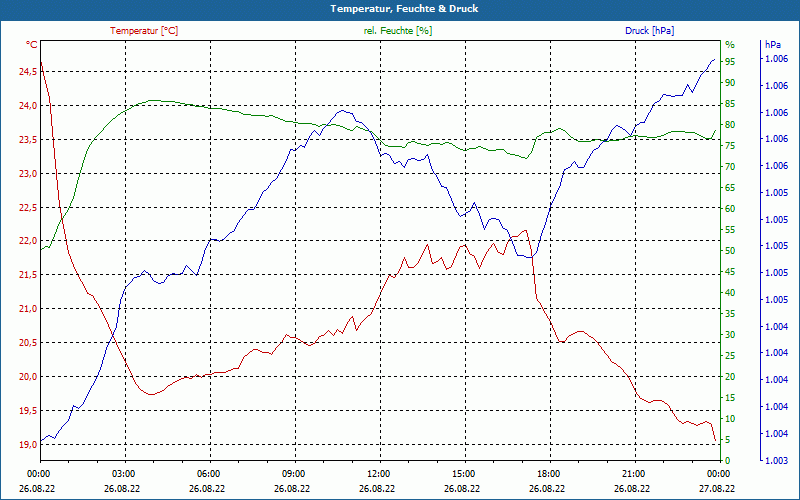The width and height of the screenshot is (800, 500).
Task: Click the green 20 humidity axis value
Action: coord(730,377)
